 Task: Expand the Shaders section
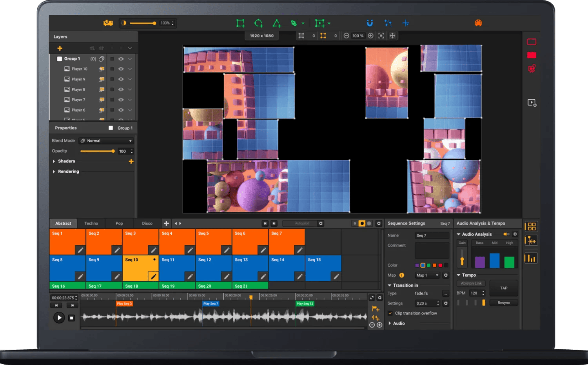pos(54,161)
